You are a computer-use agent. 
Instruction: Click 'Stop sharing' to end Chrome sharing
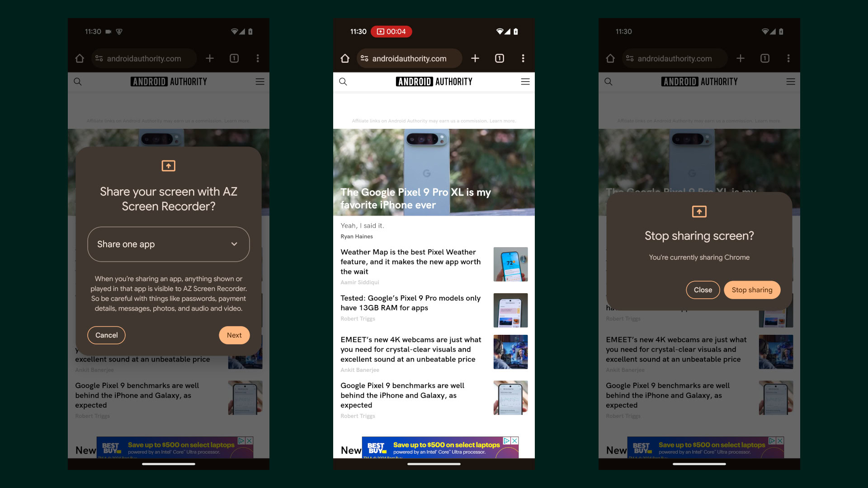pos(752,290)
